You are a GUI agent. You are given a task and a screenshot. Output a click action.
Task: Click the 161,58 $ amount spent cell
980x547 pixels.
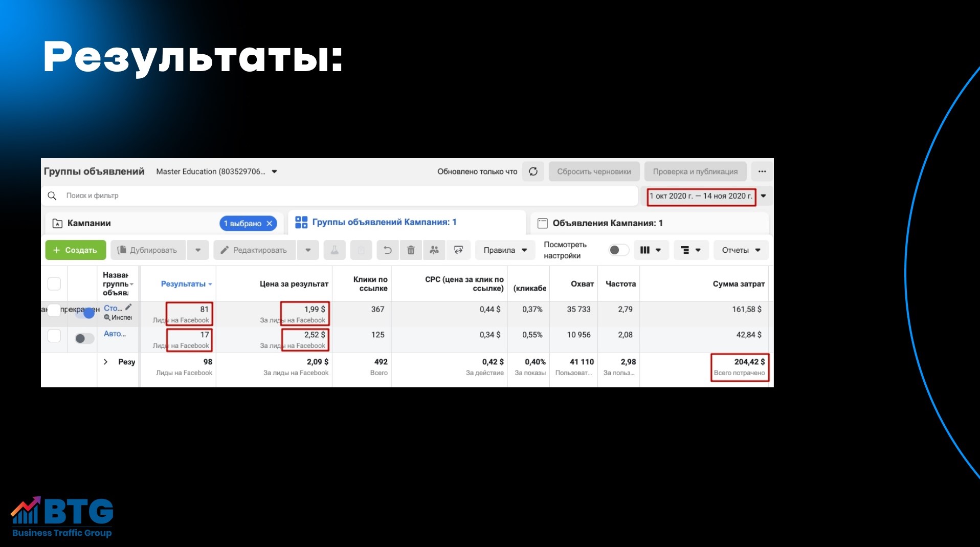coord(747,309)
